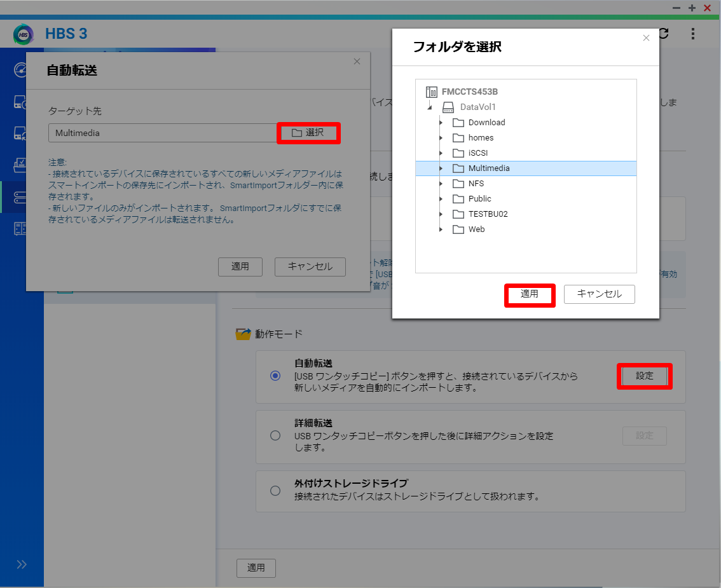
Task: Open the three-dot more options menu
Action: (693, 34)
